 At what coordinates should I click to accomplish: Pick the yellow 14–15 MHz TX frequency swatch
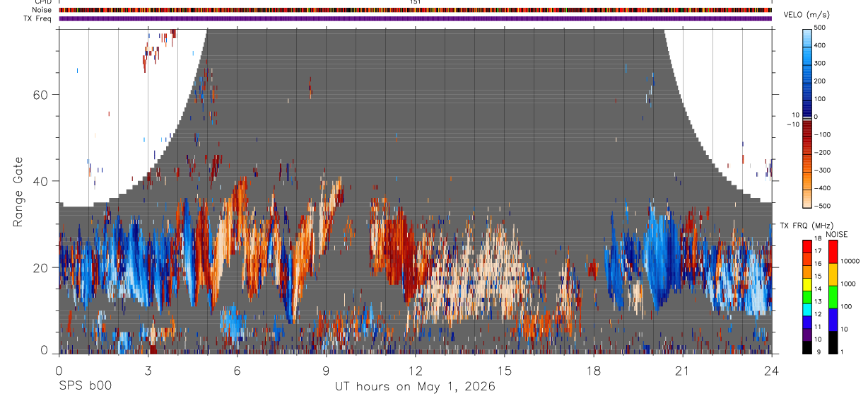click(x=807, y=284)
